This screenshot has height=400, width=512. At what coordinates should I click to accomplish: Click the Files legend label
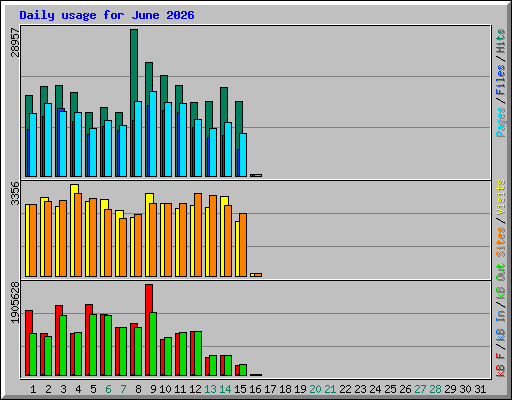[501, 80]
